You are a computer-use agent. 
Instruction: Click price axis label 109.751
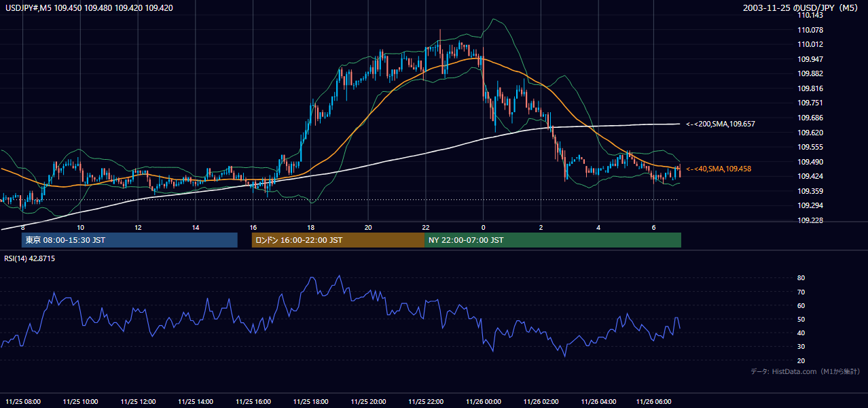(810, 103)
